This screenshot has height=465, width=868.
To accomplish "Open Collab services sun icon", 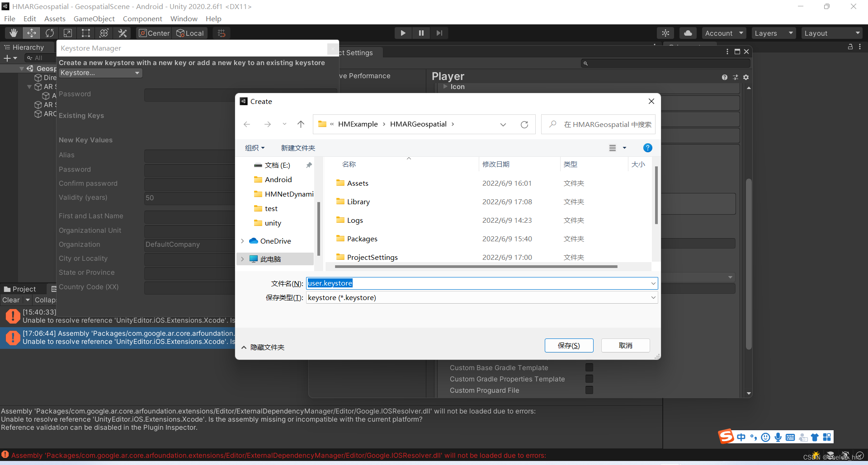I will coord(665,33).
